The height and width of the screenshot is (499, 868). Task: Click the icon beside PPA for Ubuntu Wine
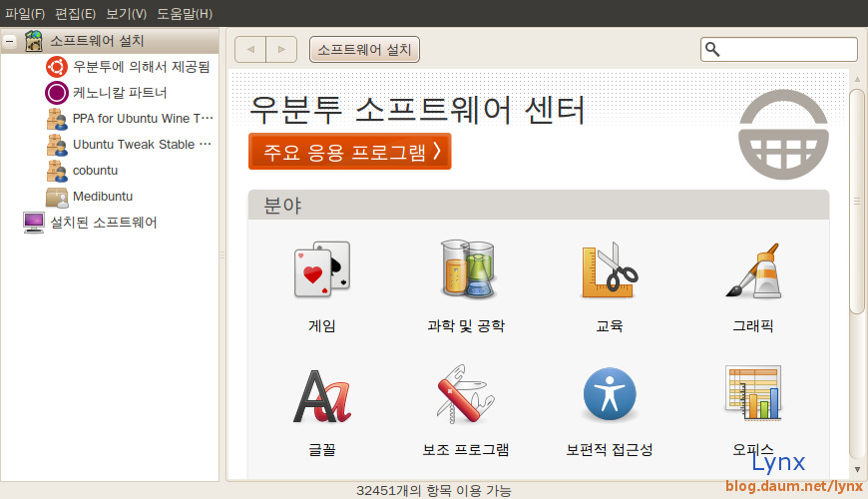pyautogui.click(x=57, y=119)
